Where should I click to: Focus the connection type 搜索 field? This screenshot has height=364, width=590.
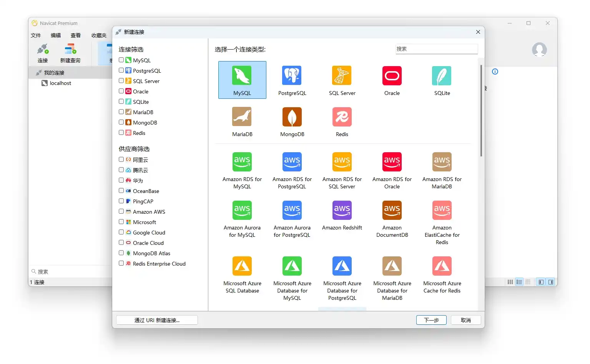[437, 49]
